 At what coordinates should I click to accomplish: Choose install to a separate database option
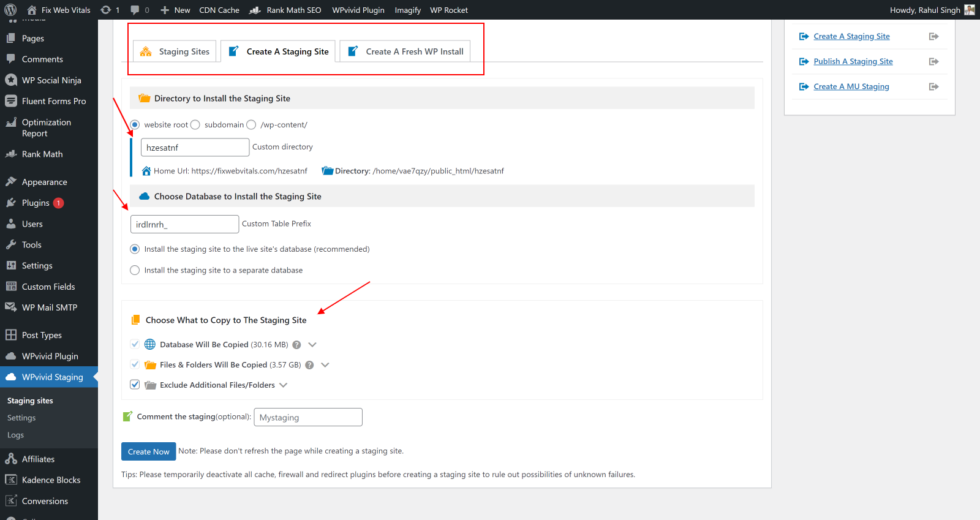135,270
